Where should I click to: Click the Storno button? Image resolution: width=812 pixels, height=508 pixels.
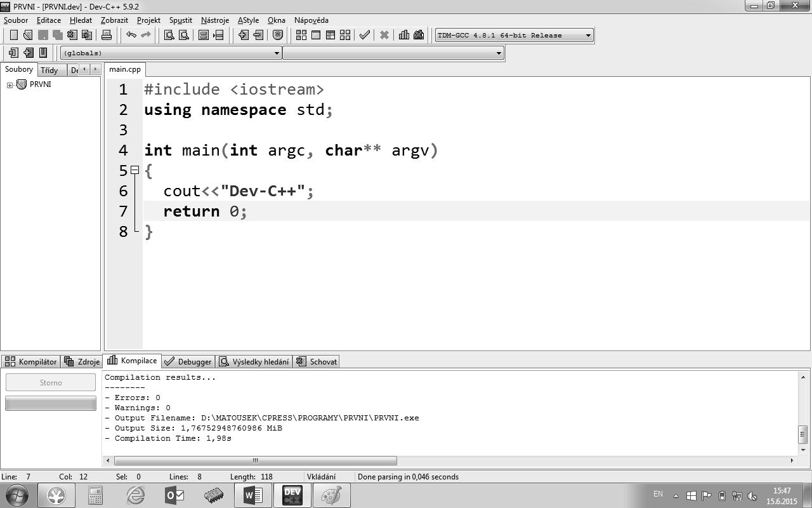[x=51, y=383]
